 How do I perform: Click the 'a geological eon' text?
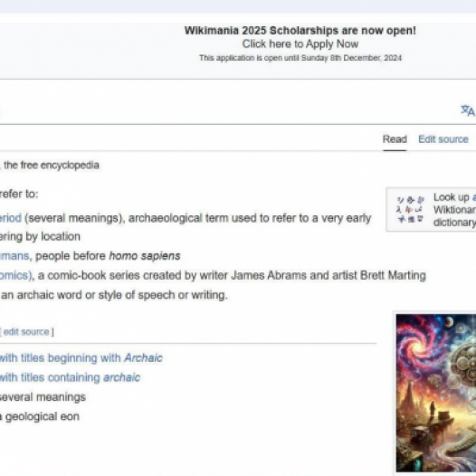pyautogui.click(x=40, y=416)
